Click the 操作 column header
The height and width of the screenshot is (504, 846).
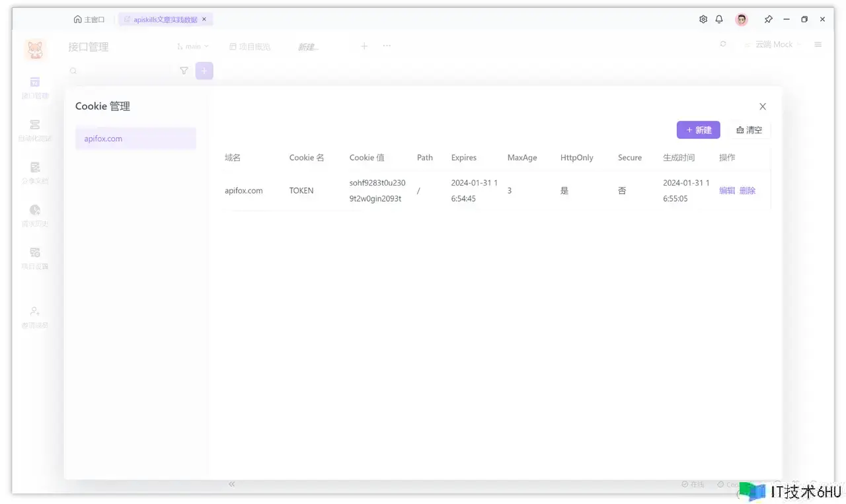[x=727, y=158]
